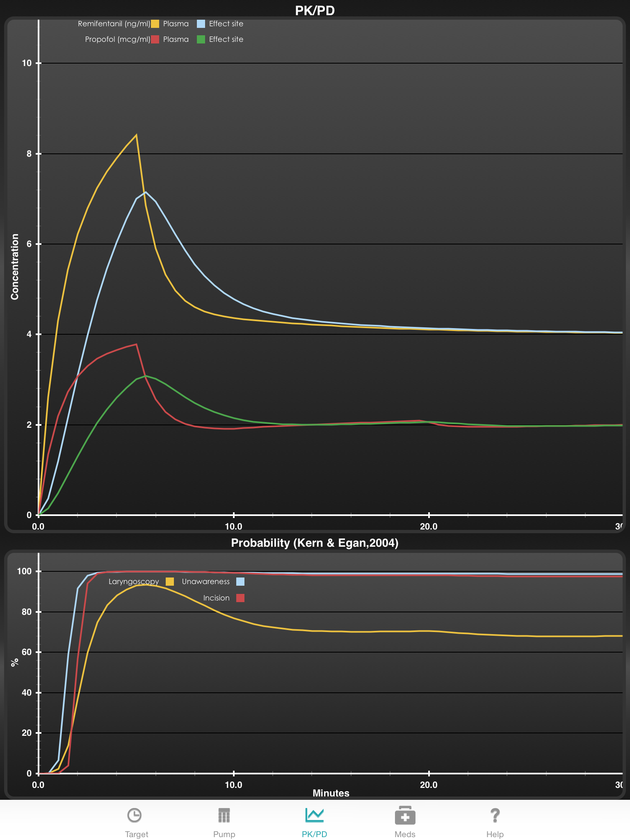Image resolution: width=630 pixels, height=840 pixels.
Task: Click the 'Propofol (mcg/ml)' legend label
Action: tap(118, 39)
